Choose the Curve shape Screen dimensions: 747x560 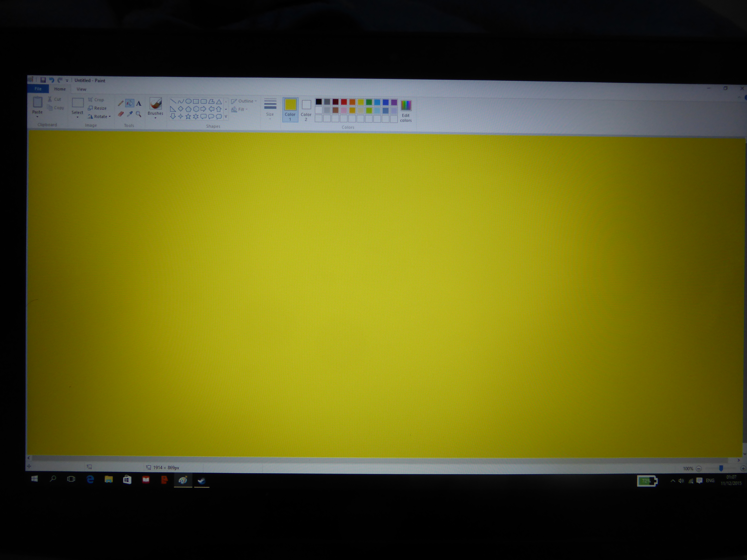pos(181,101)
